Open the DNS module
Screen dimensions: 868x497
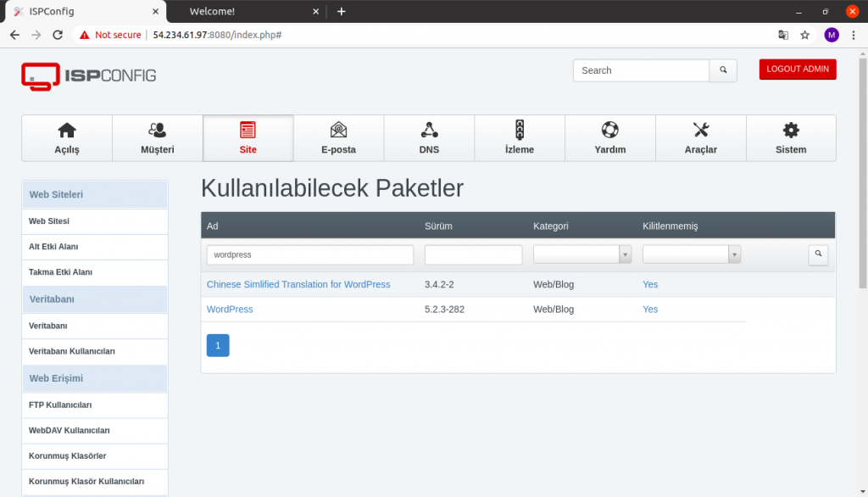pyautogui.click(x=429, y=138)
